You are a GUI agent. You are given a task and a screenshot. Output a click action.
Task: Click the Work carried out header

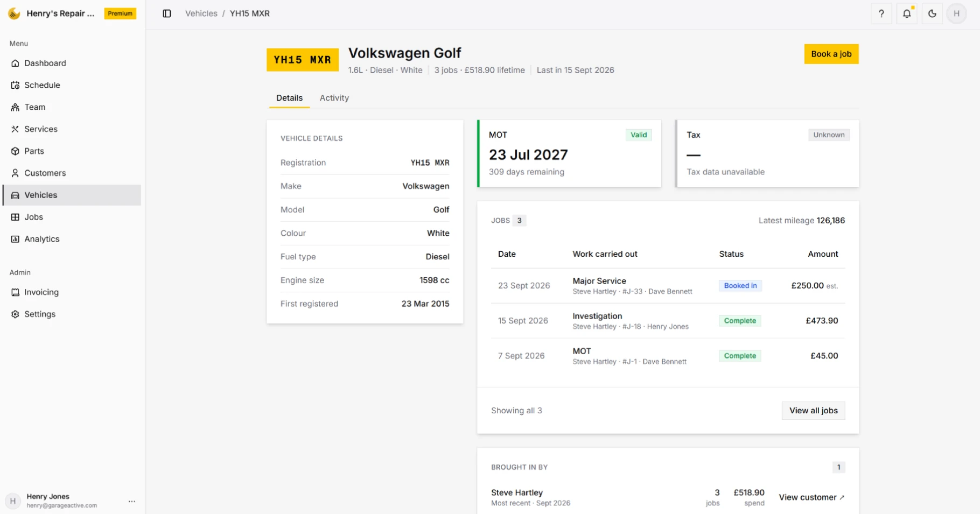coord(605,254)
